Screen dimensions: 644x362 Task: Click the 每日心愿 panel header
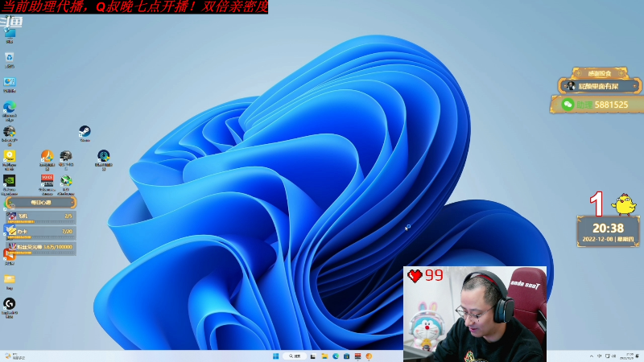[41, 203]
